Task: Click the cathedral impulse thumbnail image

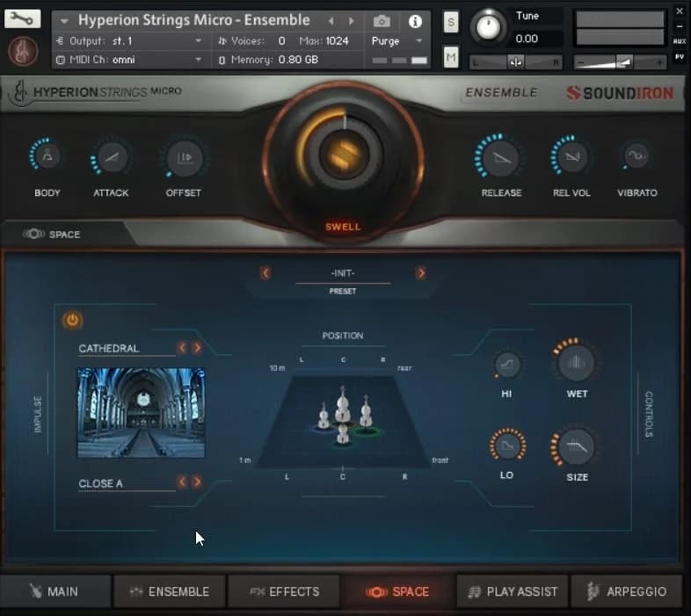Action: pyautogui.click(x=141, y=413)
